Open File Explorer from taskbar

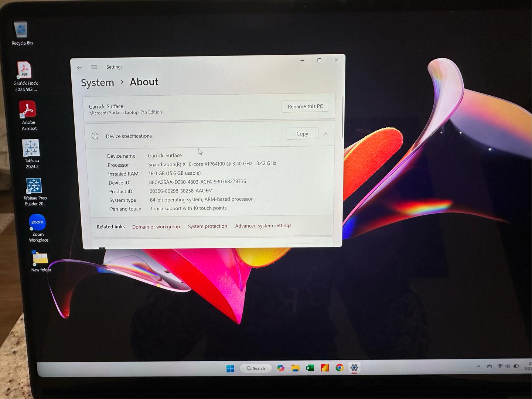(295, 368)
